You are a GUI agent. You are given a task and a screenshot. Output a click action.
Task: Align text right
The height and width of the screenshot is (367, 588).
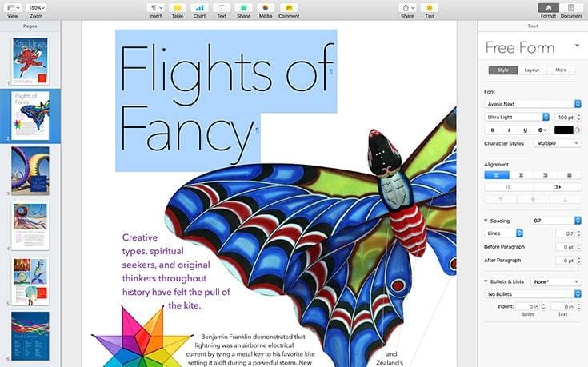click(x=545, y=175)
